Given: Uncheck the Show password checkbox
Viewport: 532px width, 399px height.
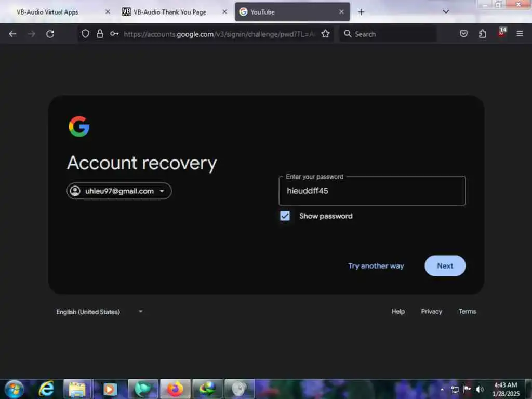Looking at the screenshot, I should [285, 216].
